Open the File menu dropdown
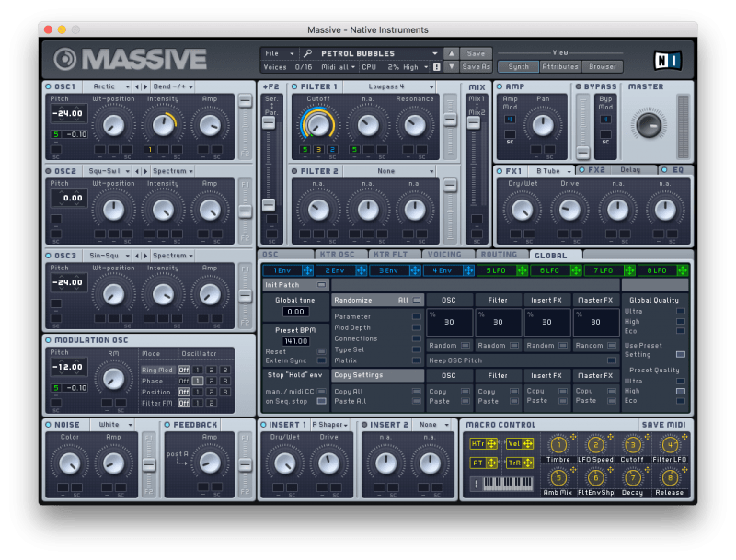The image size is (736, 560). tap(279, 53)
